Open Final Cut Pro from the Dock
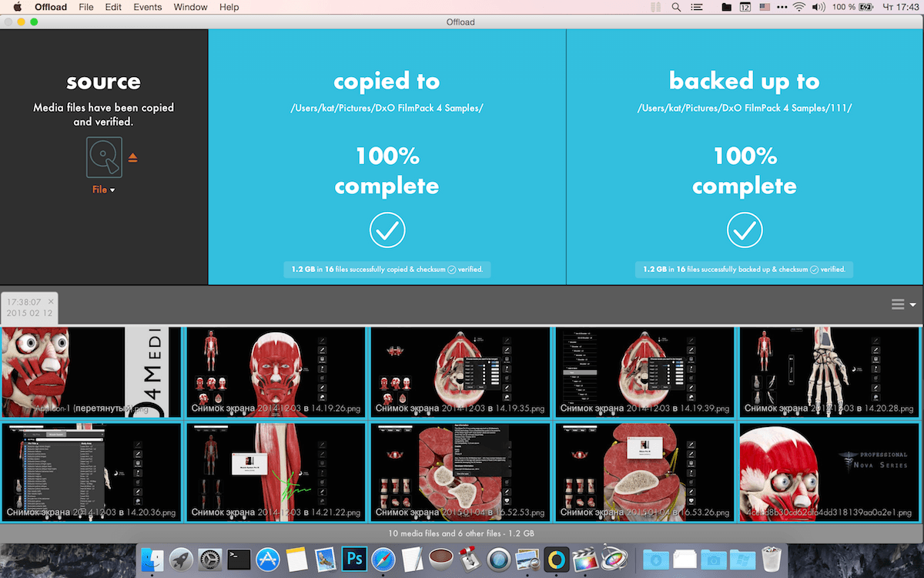924x578 pixels. 585,559
